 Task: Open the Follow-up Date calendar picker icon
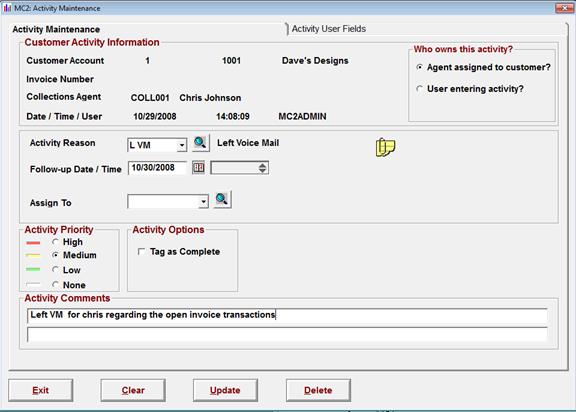[198, 168]
